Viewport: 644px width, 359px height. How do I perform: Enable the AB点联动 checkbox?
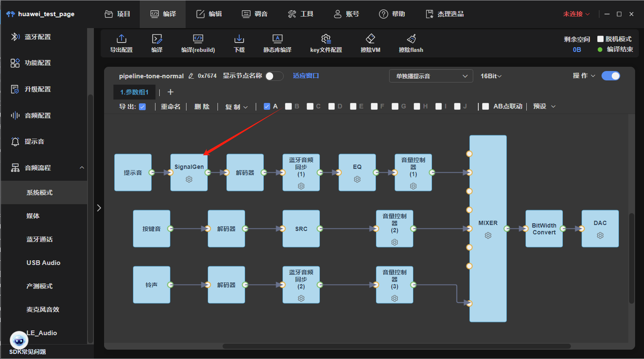[486, 106]
